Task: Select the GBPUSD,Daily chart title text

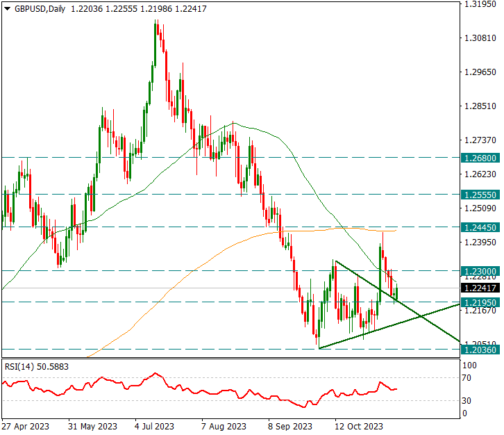Action: (40, 9)
